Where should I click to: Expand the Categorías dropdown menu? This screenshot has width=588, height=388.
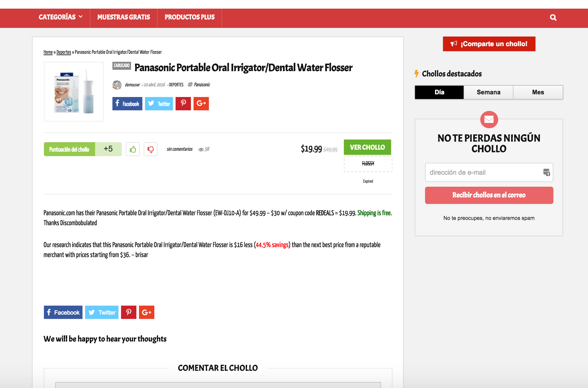point(61,17)
